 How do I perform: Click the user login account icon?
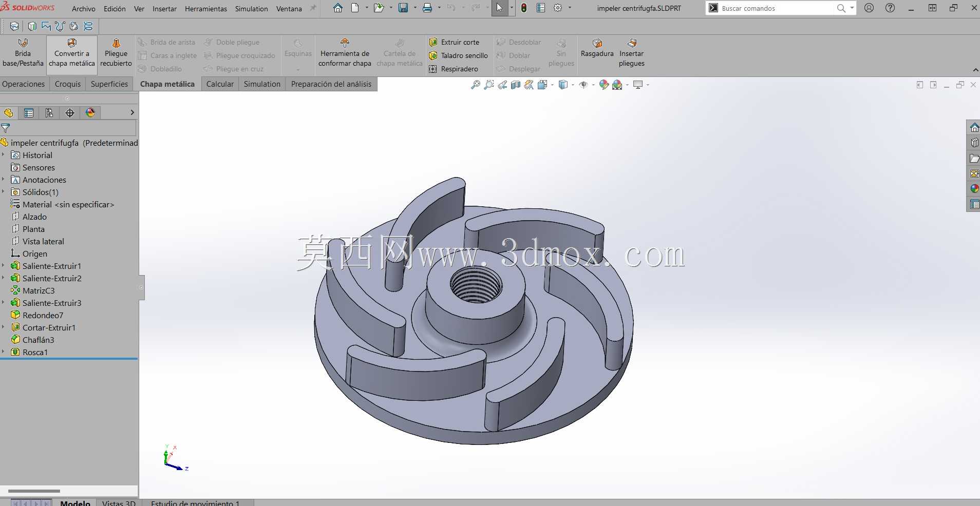[x=869, y=8]
